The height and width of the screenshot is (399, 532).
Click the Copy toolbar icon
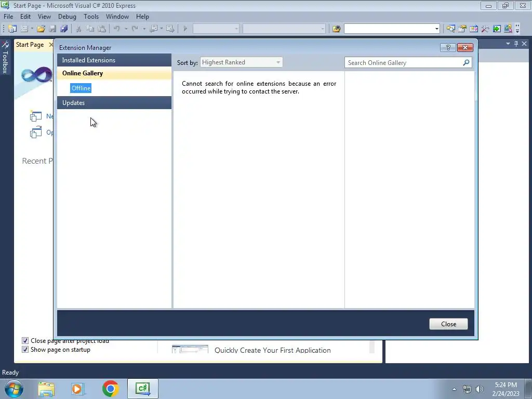click(90, 29)
